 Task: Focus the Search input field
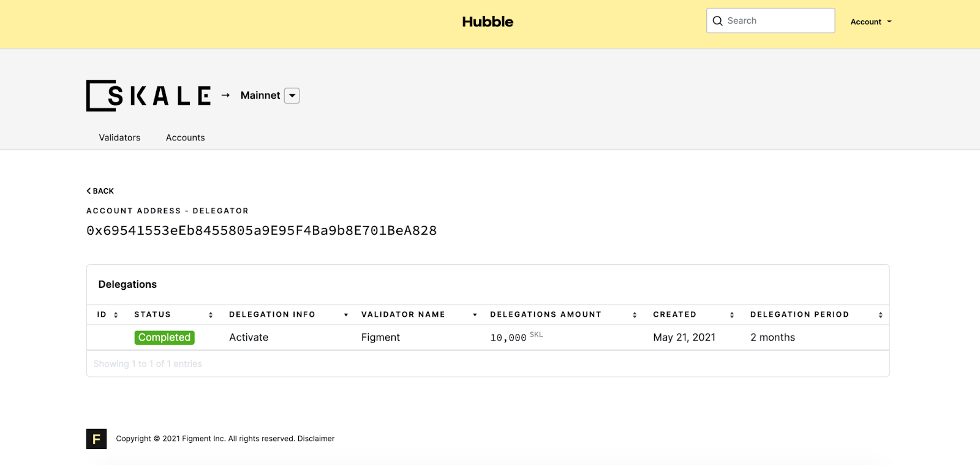(x=771, y=21)
